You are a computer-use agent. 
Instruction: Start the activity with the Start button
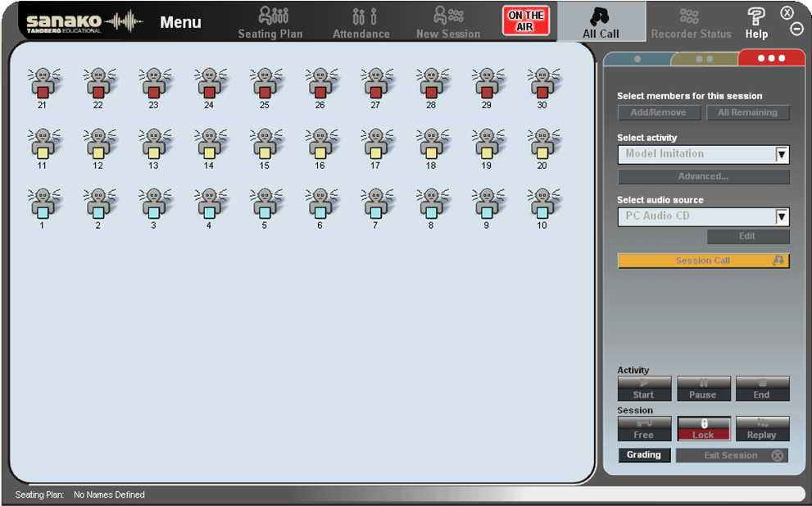(x=644, y=389)
